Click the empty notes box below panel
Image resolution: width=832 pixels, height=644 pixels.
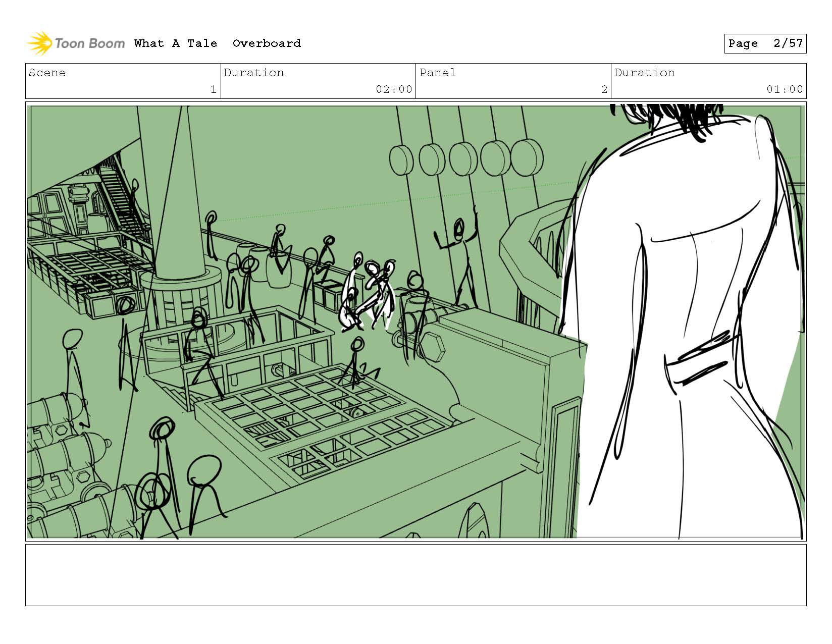[415, 575]
